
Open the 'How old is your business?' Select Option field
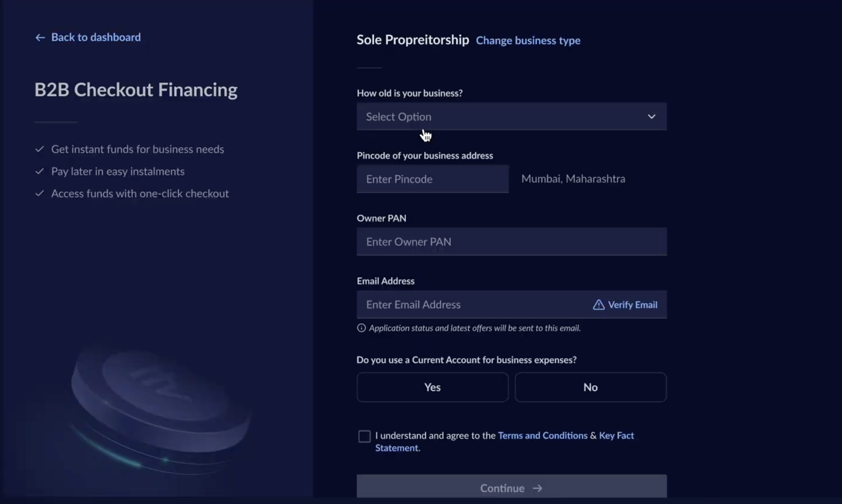[x=512, y=117]
